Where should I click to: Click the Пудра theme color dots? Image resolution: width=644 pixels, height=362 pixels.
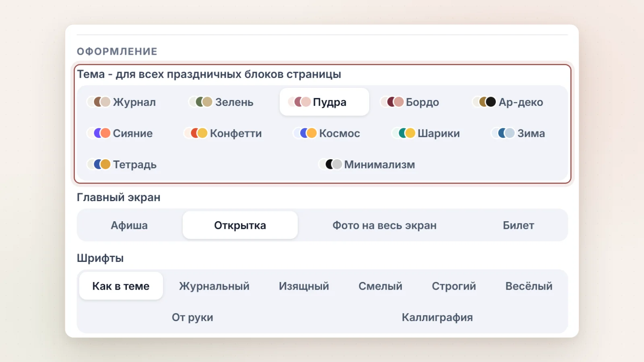[x=299, y=102]
